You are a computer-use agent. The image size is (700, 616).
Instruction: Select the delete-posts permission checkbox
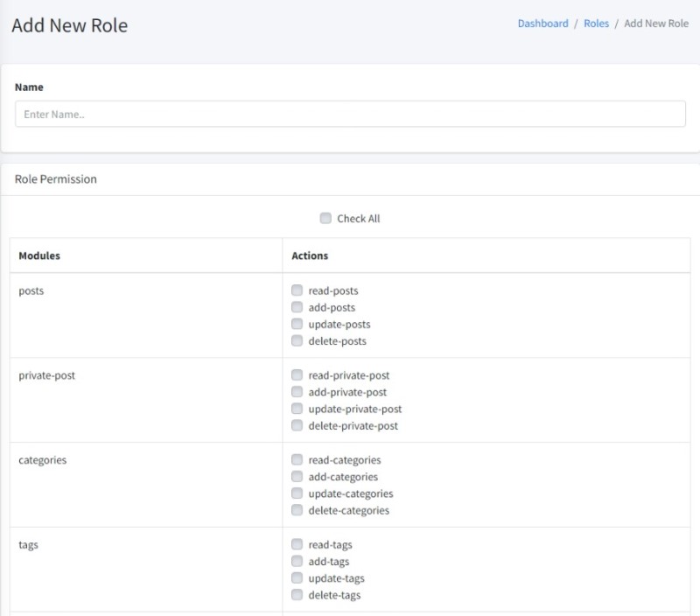pyautogui.click(x=297, y=341)
